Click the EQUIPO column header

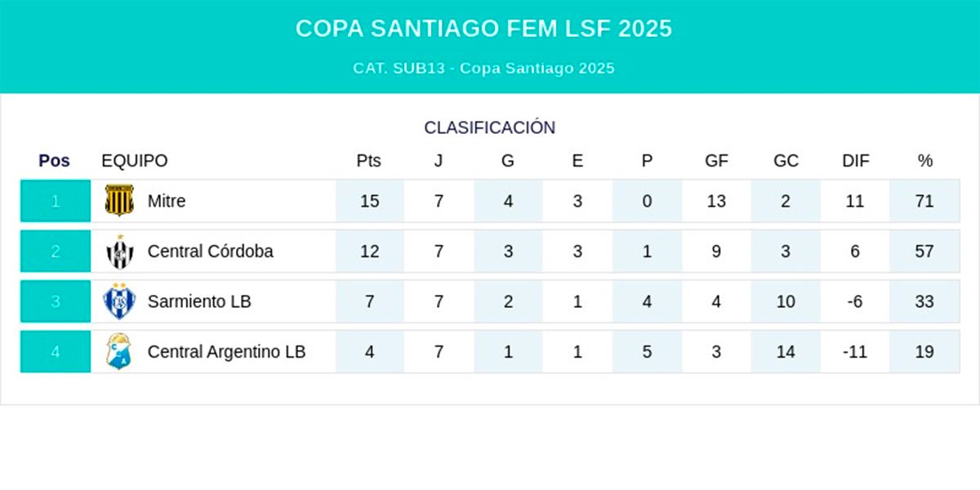click(x=134, y=161)
